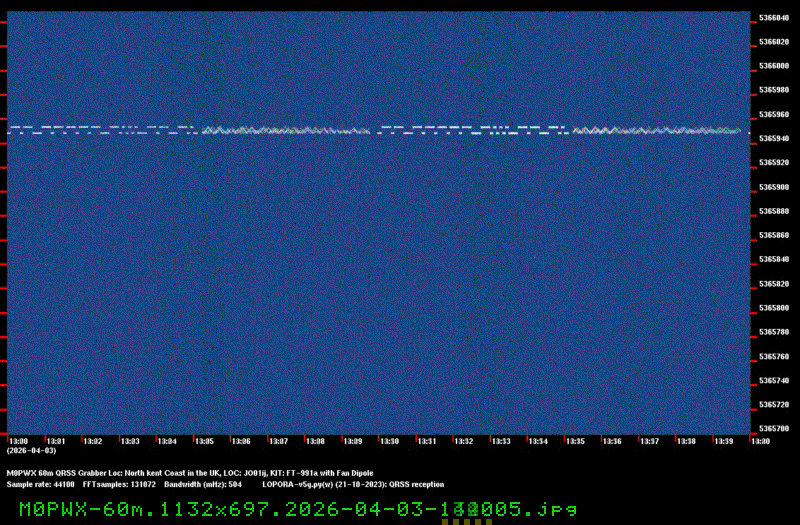
Task: Click the (2026-04-03) date label
Action: [25, 451]
